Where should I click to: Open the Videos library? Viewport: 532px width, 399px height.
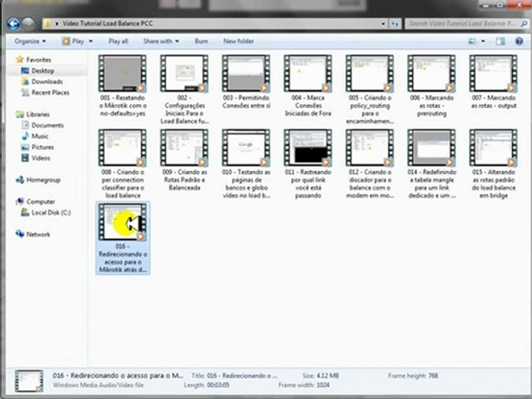pos(40,158)
